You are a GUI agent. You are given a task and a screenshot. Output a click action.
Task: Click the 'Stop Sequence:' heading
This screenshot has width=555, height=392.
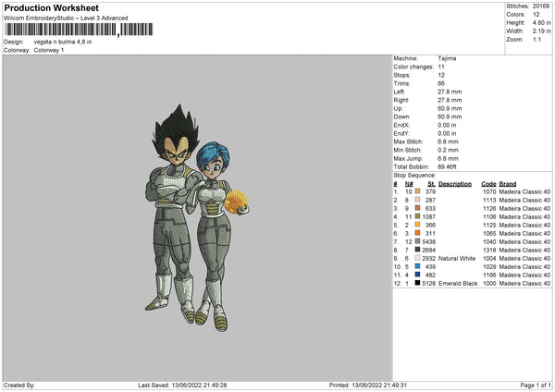pos(414,175)
